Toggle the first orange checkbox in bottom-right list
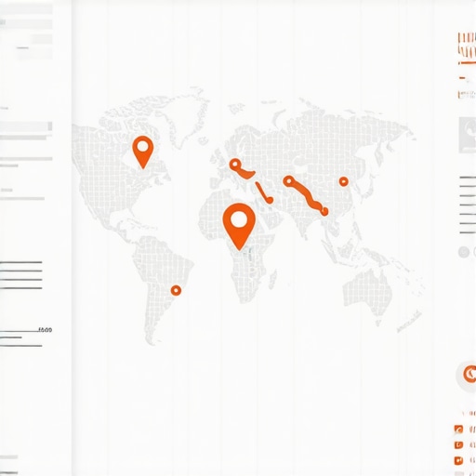Image resolution: width=476 pixels, height=476 pixels. [x=458, y=429]
